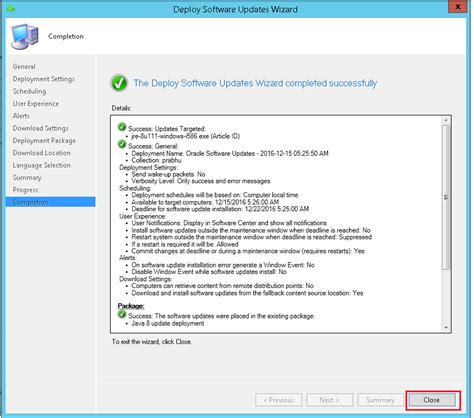The height and width of the screenshot is (418, 474).
Task: Click the details scrollbar up arrow
Action: pos(446,120)
